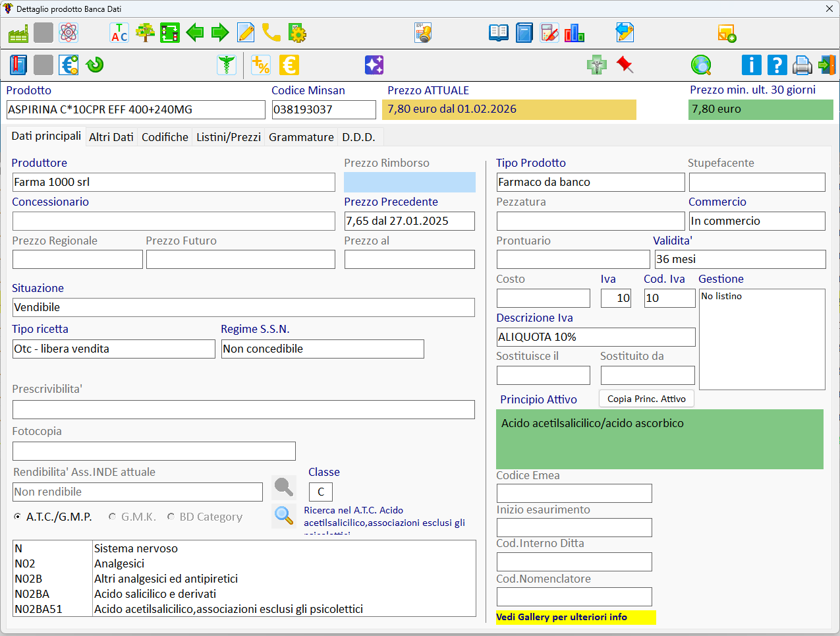Image resolution: width=840 pixels, height=636 pixels.
Task: Click the stamp document icon
Action: 423,33
